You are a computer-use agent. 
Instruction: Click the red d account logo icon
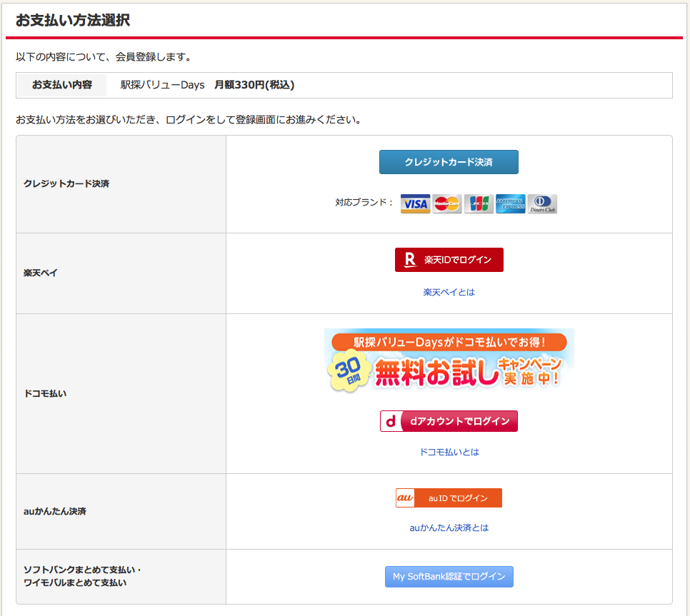click(x=391, y=421)
